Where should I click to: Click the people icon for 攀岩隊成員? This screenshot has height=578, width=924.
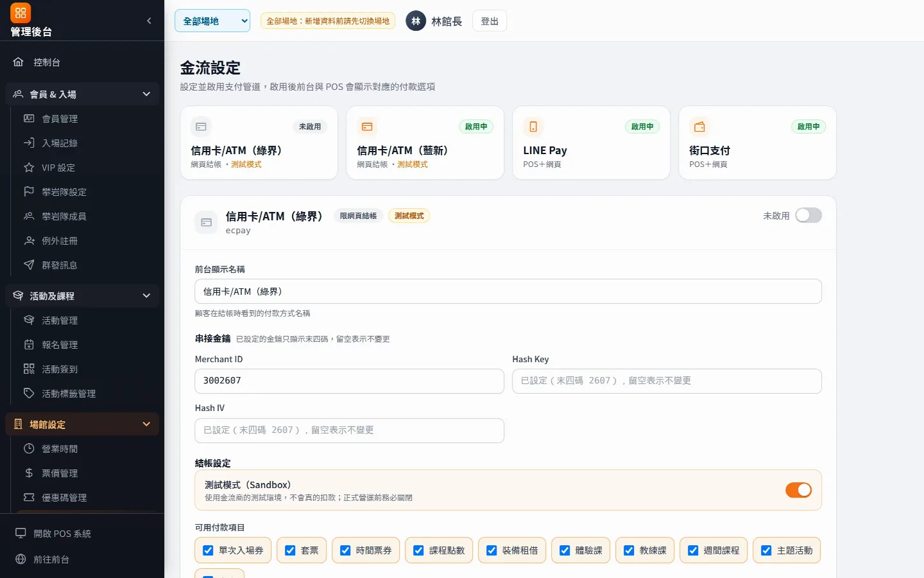click(29, 216)
